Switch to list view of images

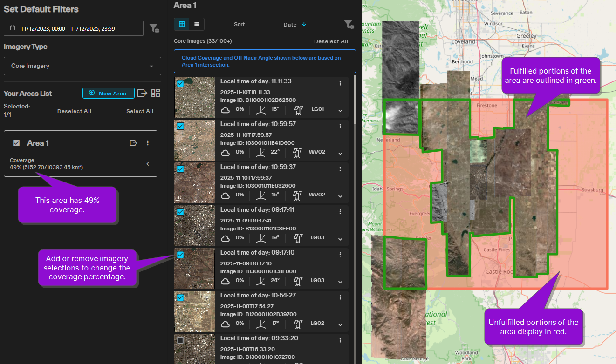197,24
